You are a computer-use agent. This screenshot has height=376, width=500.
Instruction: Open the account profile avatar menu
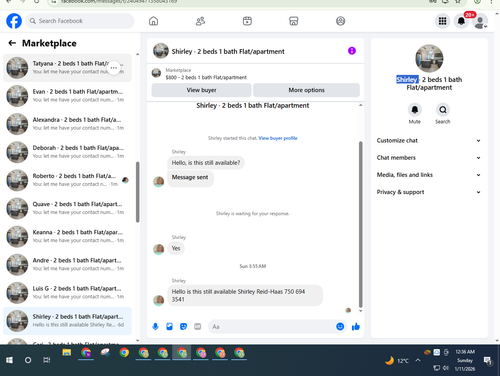[480, 22]
